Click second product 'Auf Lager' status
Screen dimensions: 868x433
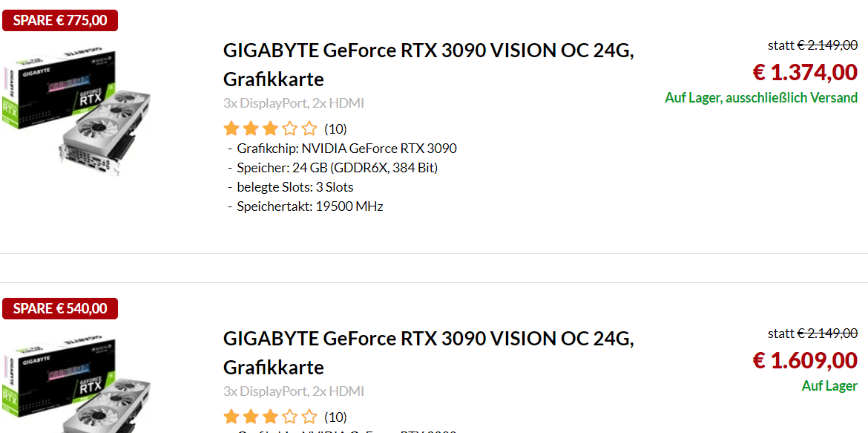pyautogui.click(x=829, y=386)
